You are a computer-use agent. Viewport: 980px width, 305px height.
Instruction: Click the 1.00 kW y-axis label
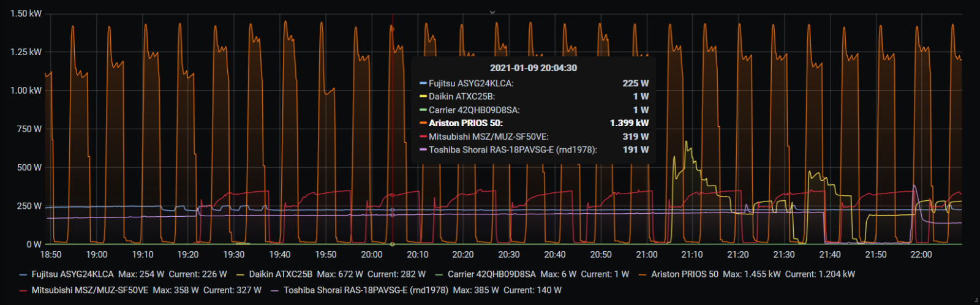click(26, 90)
